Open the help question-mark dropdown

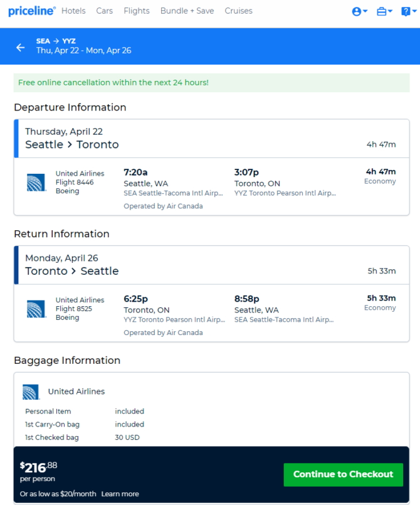point(409,11)
